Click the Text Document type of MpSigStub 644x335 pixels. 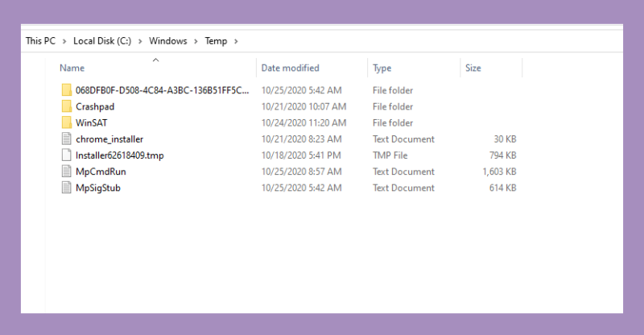403,188
